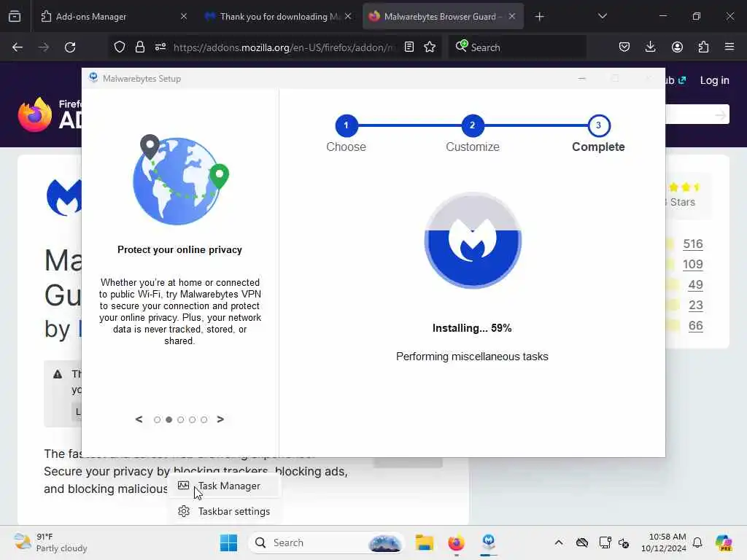Open File Explorer from taskbar
This screenshot has width=747, height=560.
(424, 542)
